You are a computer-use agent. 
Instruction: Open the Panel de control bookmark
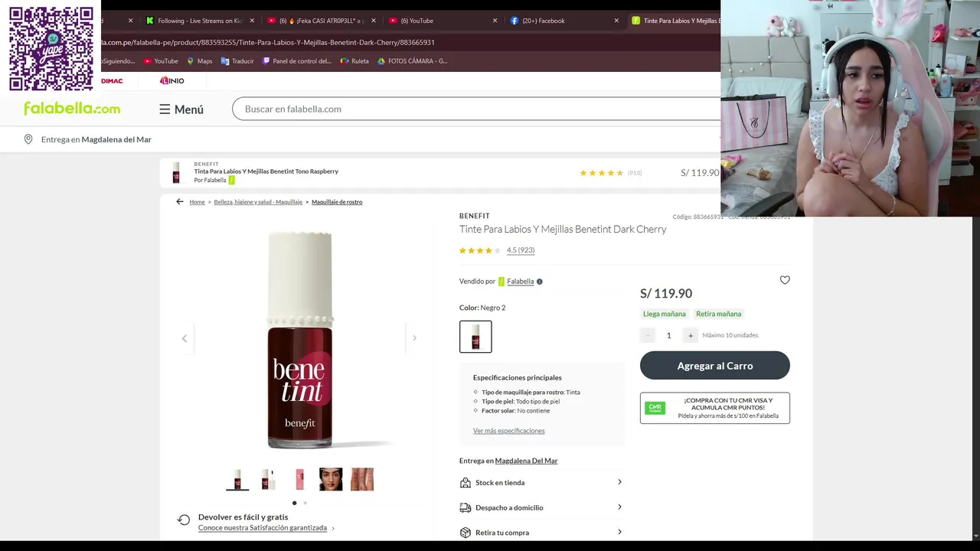coord(297,61)
